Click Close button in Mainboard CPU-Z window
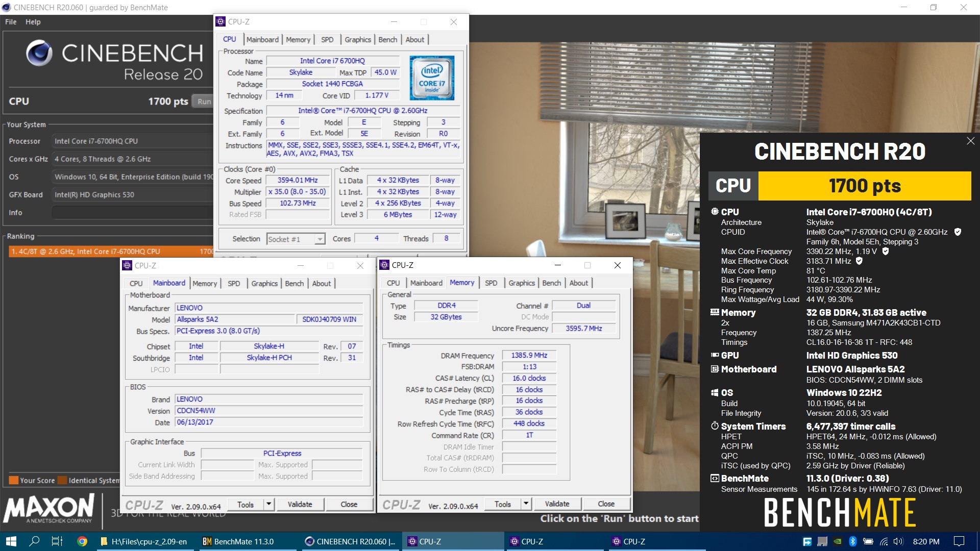 point(349,505)
